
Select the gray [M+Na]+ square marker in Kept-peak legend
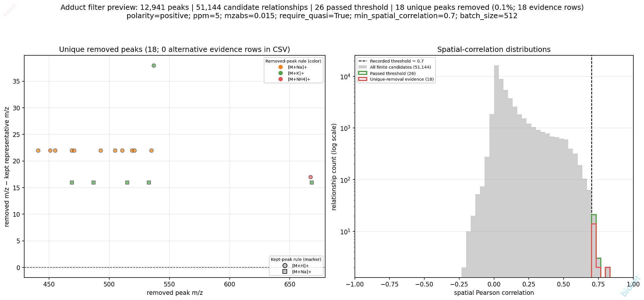(285, 272)
